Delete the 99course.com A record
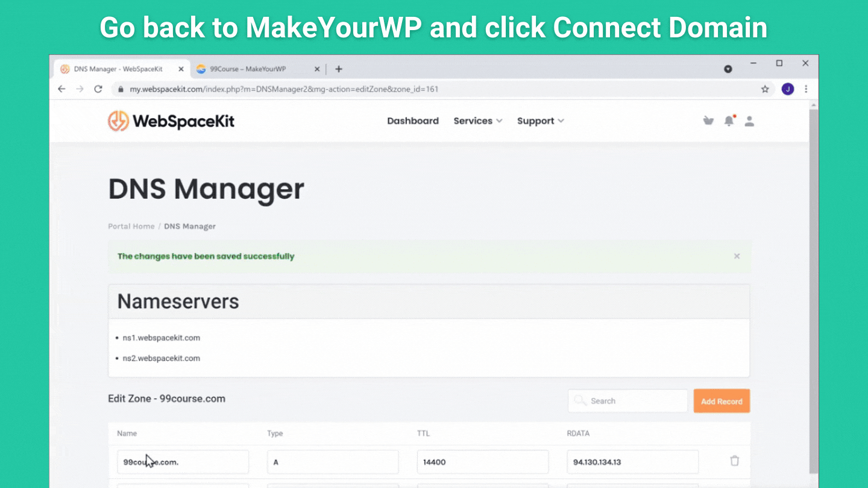Image resolution: width=868 pixels, height=488 pixels. 734,461
